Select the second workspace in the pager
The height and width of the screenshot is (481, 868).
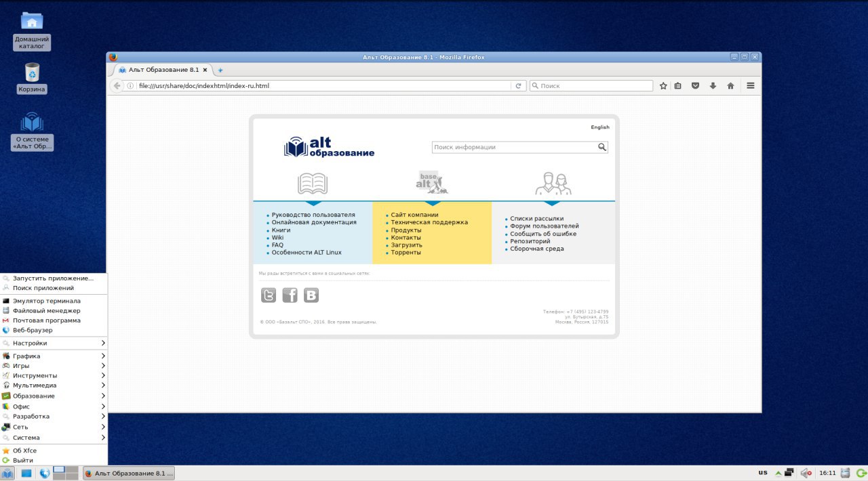[71, 469]
